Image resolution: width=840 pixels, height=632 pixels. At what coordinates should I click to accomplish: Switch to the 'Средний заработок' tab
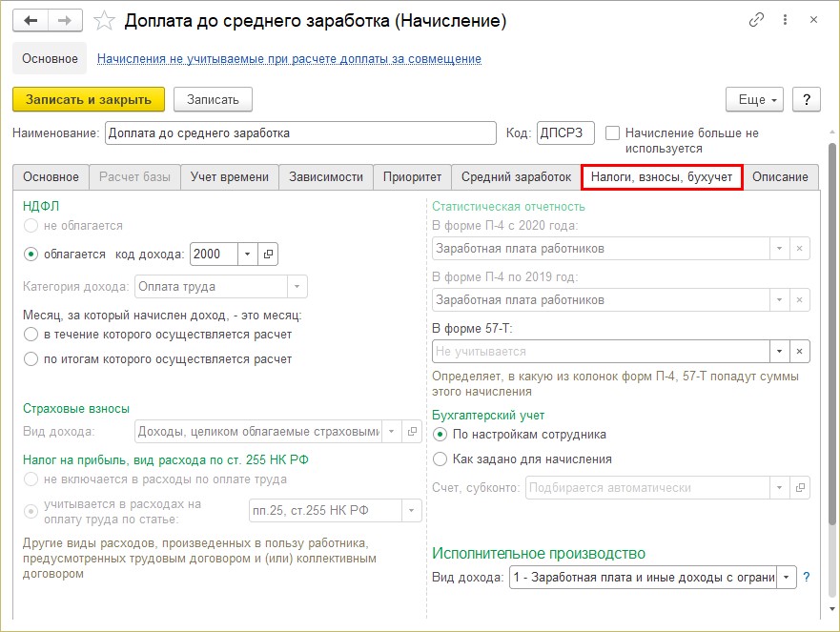coord(517,176)
